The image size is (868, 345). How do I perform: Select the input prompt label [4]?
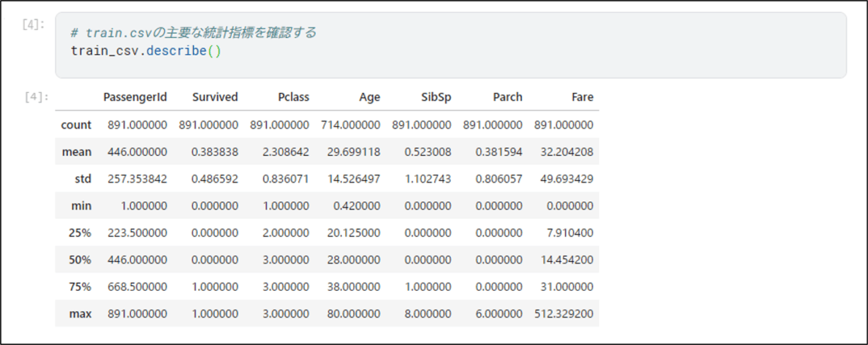[x=35, y=25]
